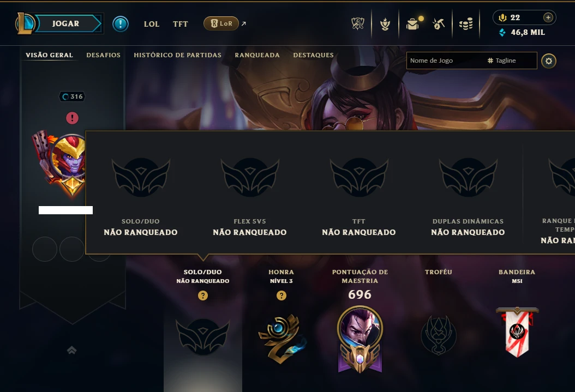Click the Honra question mark icon
The height and width of the screenshot is (392, 575).
(x=281, y=295)
